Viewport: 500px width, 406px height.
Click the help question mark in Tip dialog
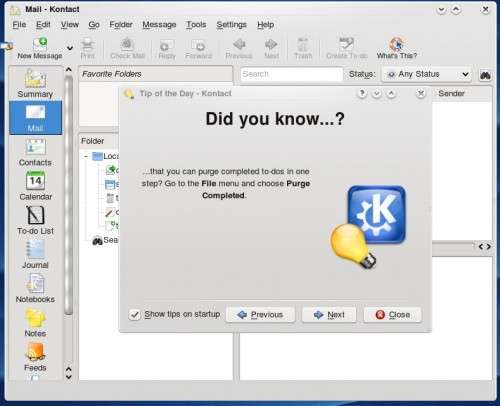point(362,94)
